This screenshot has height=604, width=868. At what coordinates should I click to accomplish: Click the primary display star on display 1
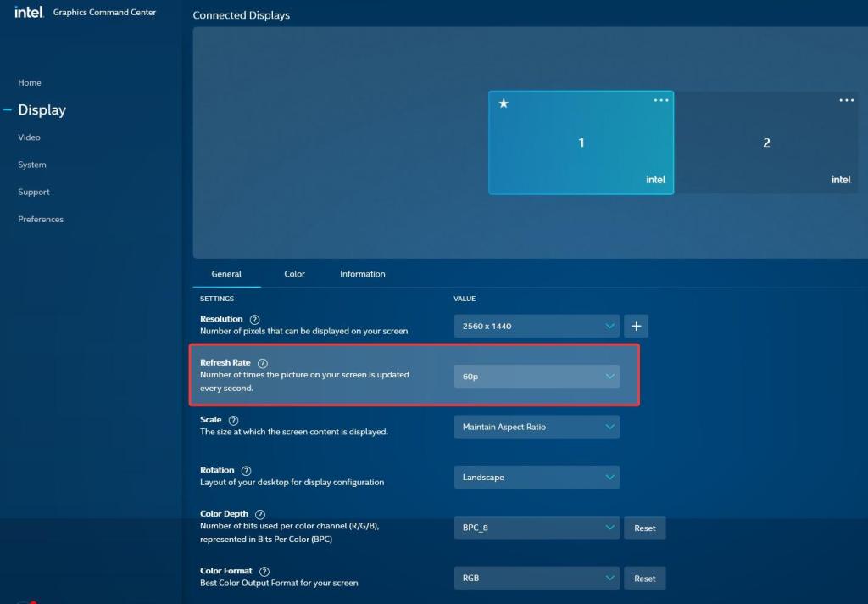pos(504,103)
